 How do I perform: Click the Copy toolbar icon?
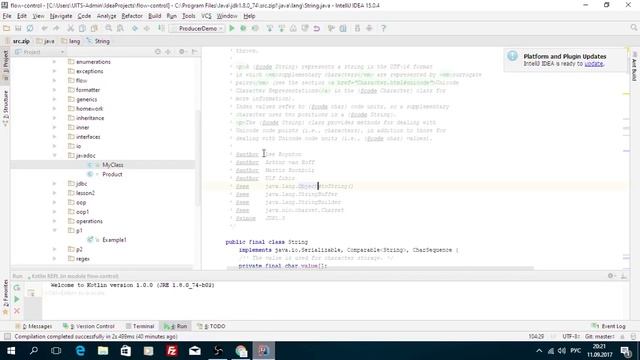(x=82, y=28)
